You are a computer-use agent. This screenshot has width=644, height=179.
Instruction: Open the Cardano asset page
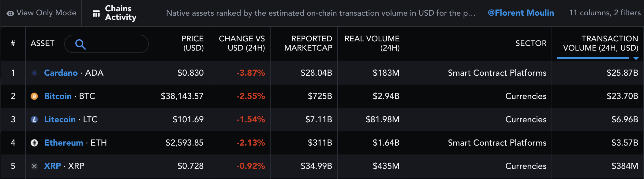point(61,73)
